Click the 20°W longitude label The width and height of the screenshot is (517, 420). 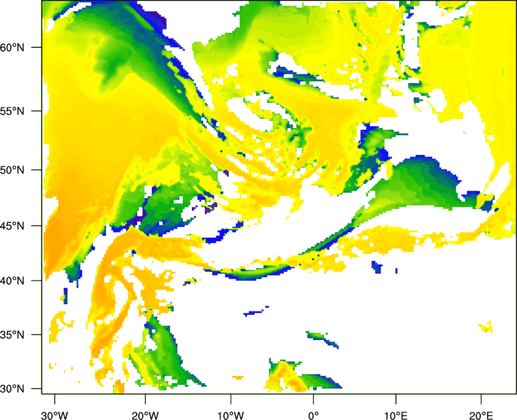click(x=145, y=415)
